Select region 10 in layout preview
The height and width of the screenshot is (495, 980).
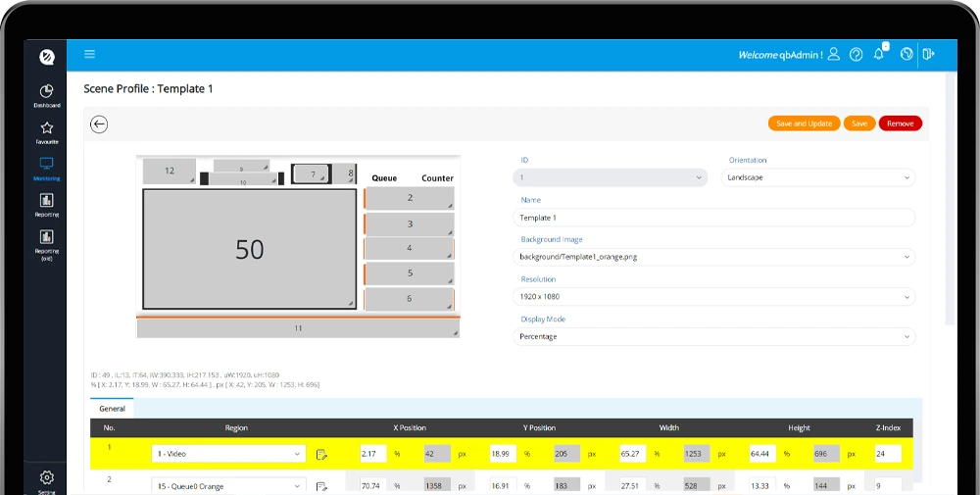(x=243, y=179)
